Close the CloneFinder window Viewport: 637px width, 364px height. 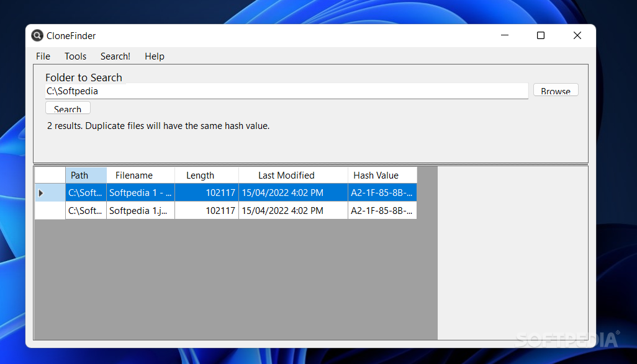click(x=577, y=35)
